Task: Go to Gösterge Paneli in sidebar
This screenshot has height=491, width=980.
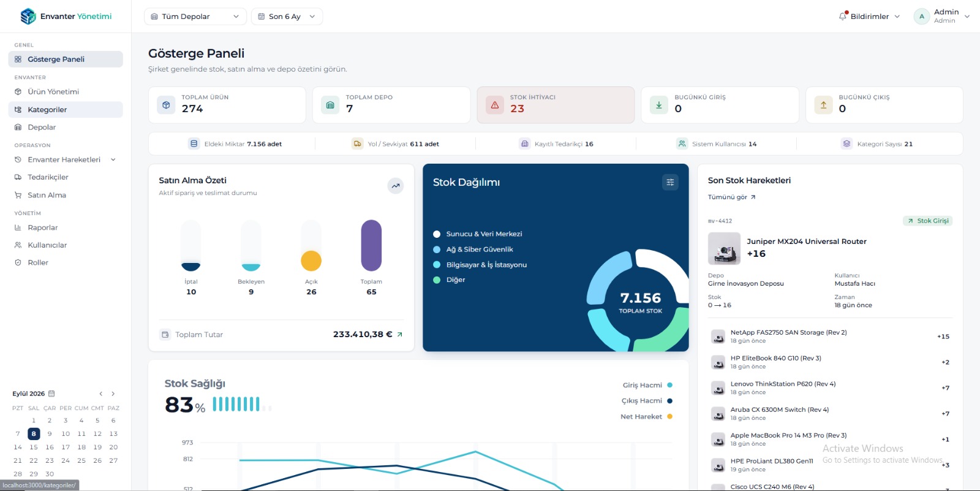Action: pyautogui.click(x=66, y=59)
